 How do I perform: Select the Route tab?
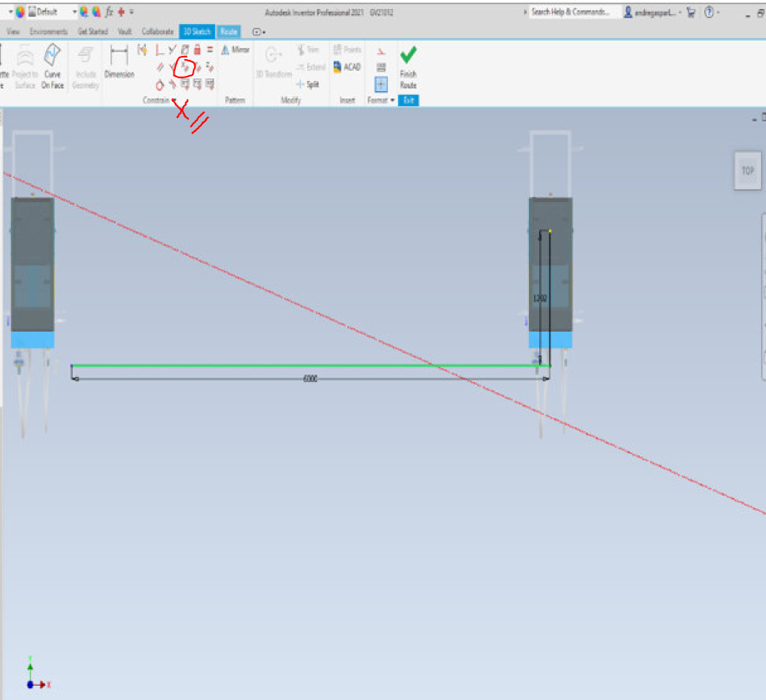(x=229, y=32)
